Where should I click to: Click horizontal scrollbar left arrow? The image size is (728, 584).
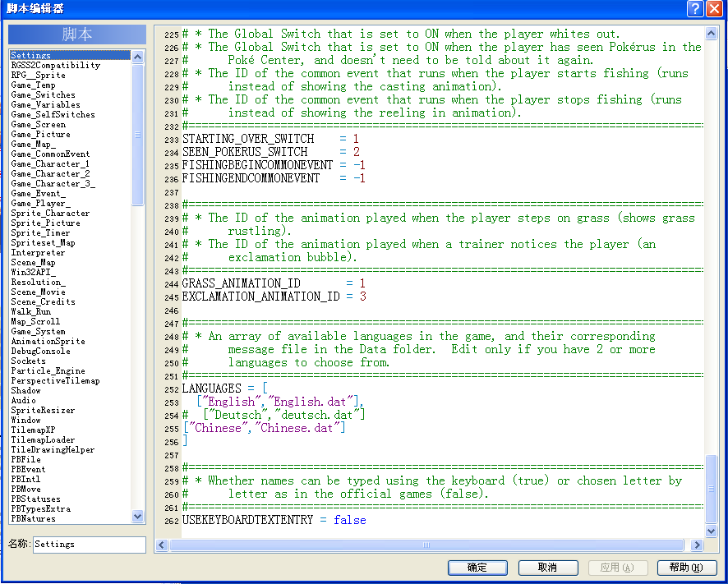[162, 545]
